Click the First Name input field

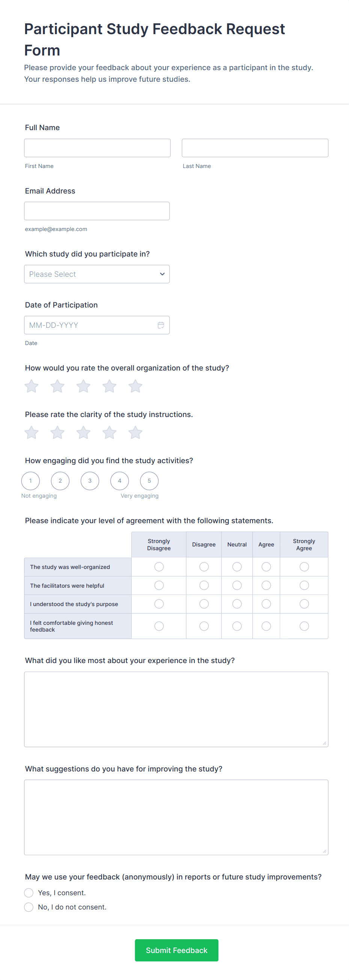click(97, 148)
